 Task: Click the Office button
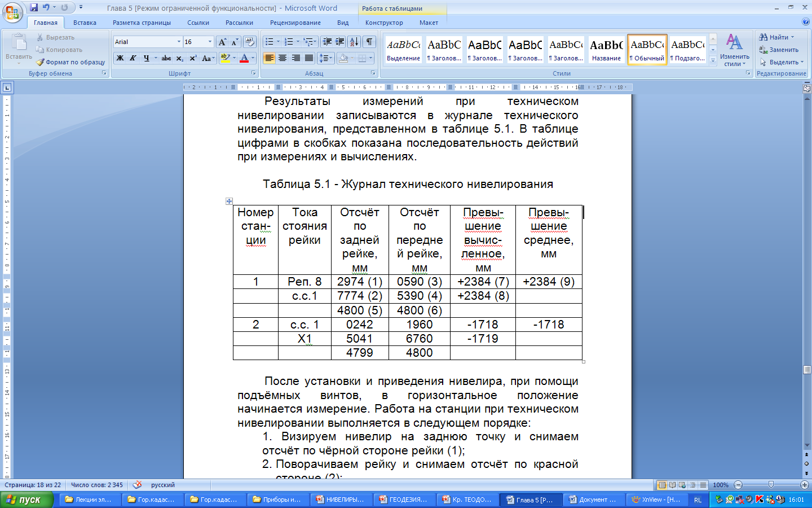[x=12, y=12]
